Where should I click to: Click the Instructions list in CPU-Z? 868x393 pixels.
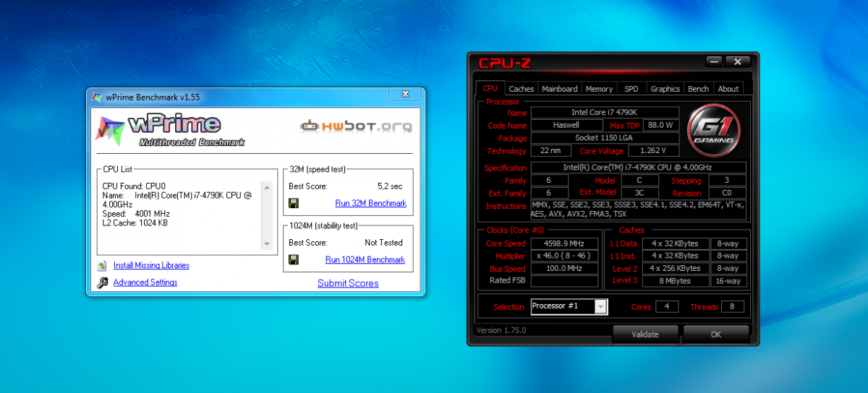(638, 210)
